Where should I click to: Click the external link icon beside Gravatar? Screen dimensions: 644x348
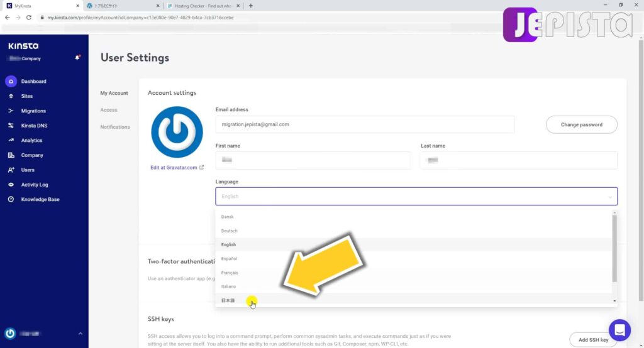coord(202,167)
